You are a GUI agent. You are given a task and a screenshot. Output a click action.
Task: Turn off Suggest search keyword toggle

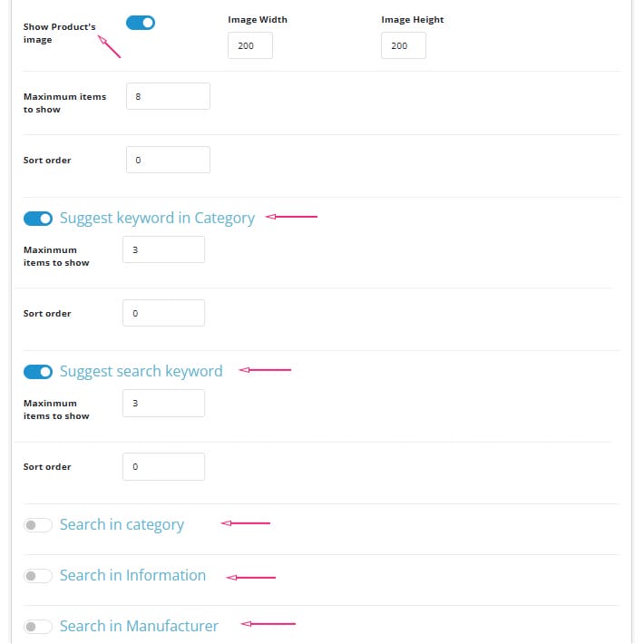tap(38, 372)
